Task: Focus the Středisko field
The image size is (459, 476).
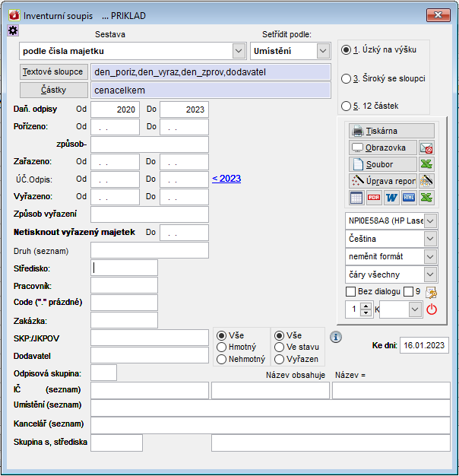Action: [x=124, y=268]
